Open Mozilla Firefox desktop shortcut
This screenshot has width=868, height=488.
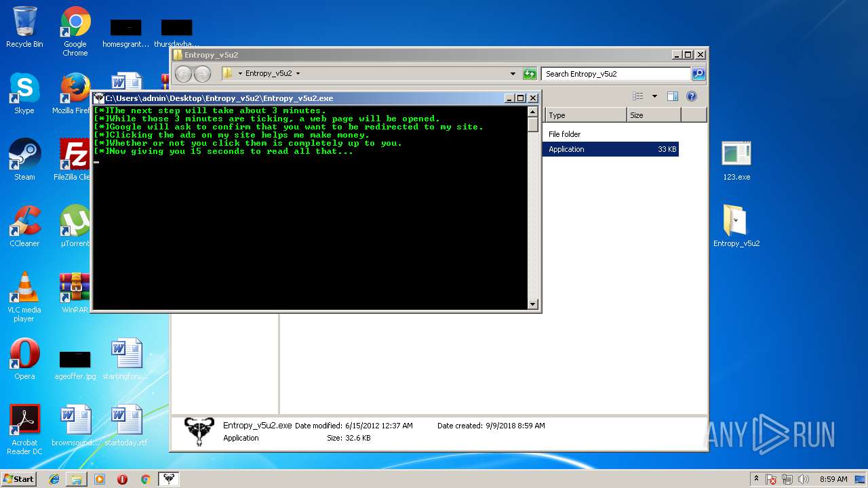click(75, 94)
